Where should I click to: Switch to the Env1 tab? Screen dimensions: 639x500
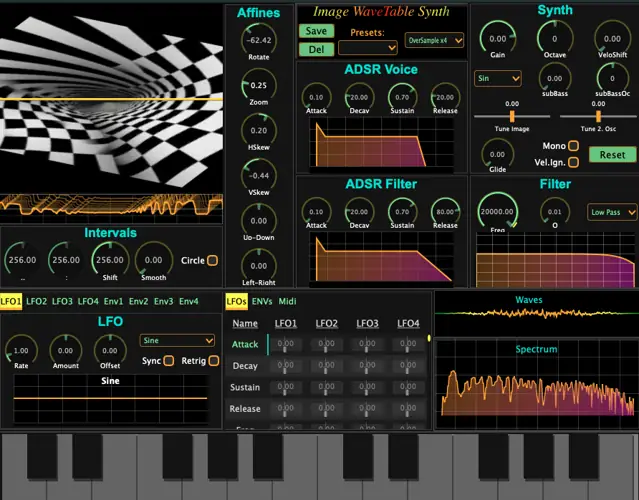pyautogui.click(x=114, y=301)
